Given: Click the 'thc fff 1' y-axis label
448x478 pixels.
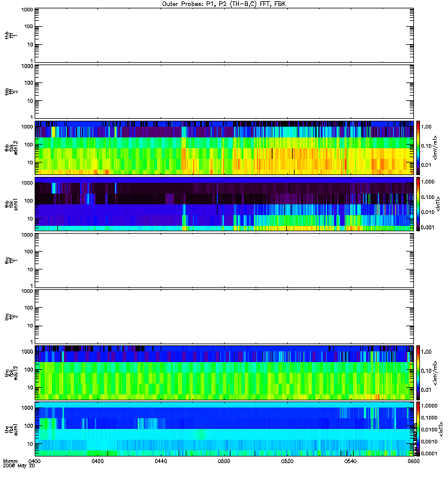Looking at the screenshot, I should (x=11, y=261).
